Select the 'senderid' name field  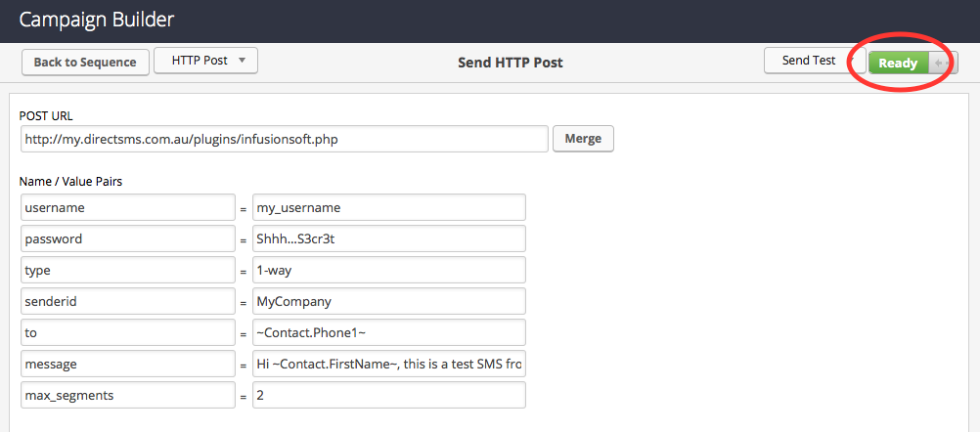point(128,302)
